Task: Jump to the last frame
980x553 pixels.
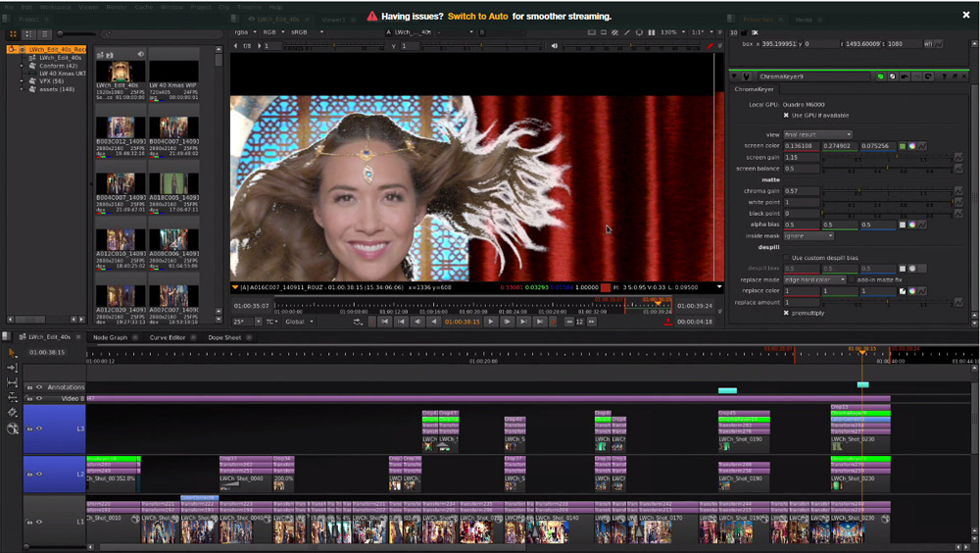Action: [x=539, y=322]
